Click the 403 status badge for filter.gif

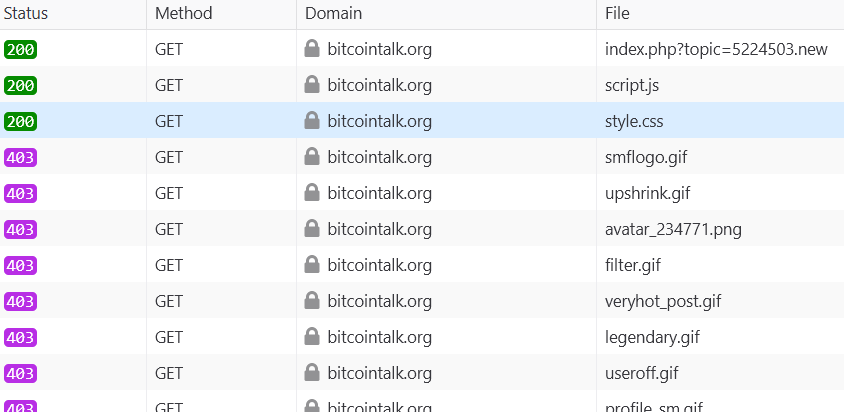click(x=20, y=266)
